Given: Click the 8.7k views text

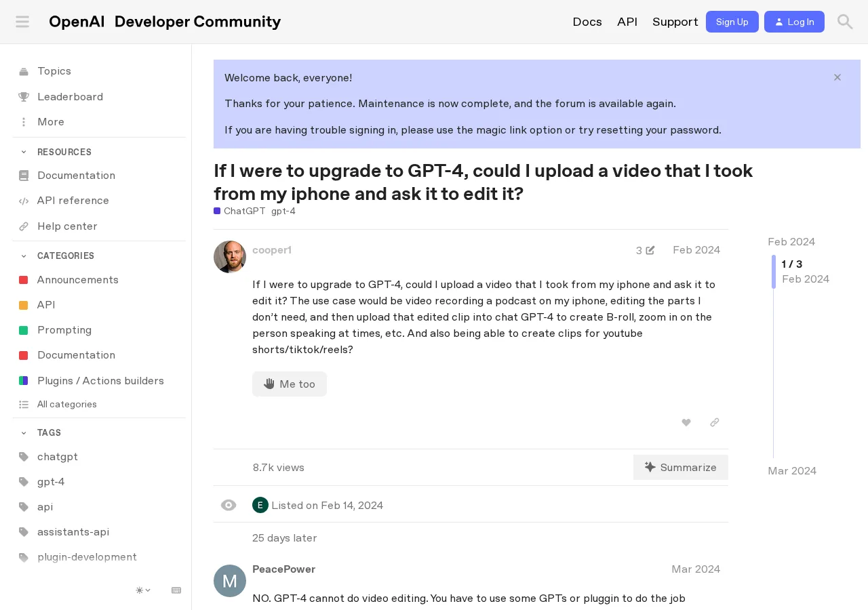Looking at the screenshot, I should point(279,468).
